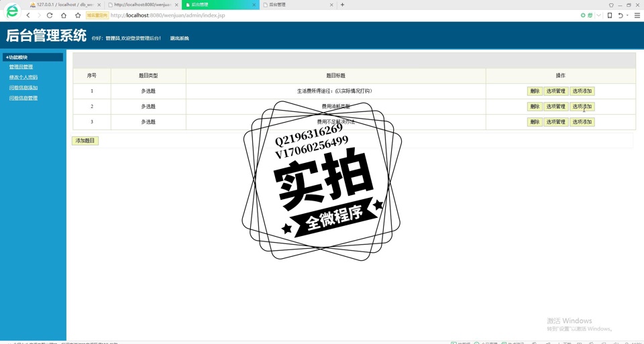Viewport: 644px width, 344px height.
Task: Expand the address bar dropdown chevron
Action: click(599, 15)
